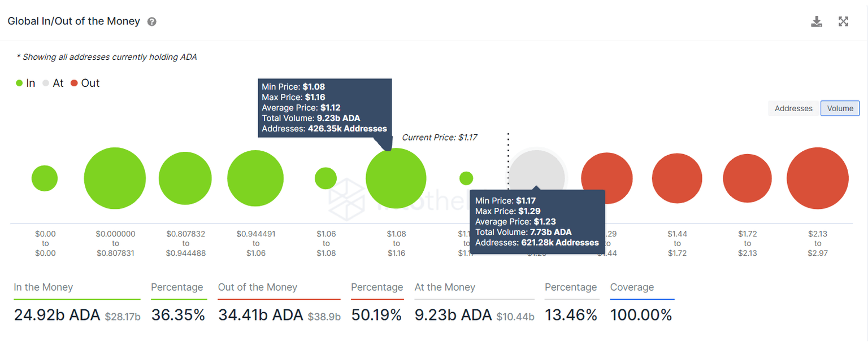This screenshot has height=346, width=868.
Task: Switch to the Addresses view
Action: tap(793, 108)
